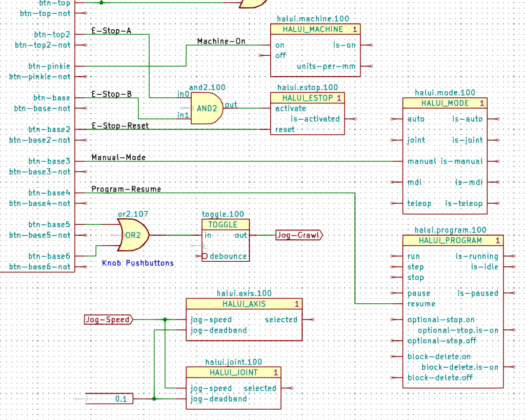The width and height of the screenshot is (525, 420).
Task: Click the Jog-Speed label tag
Action: click(107, 319)
